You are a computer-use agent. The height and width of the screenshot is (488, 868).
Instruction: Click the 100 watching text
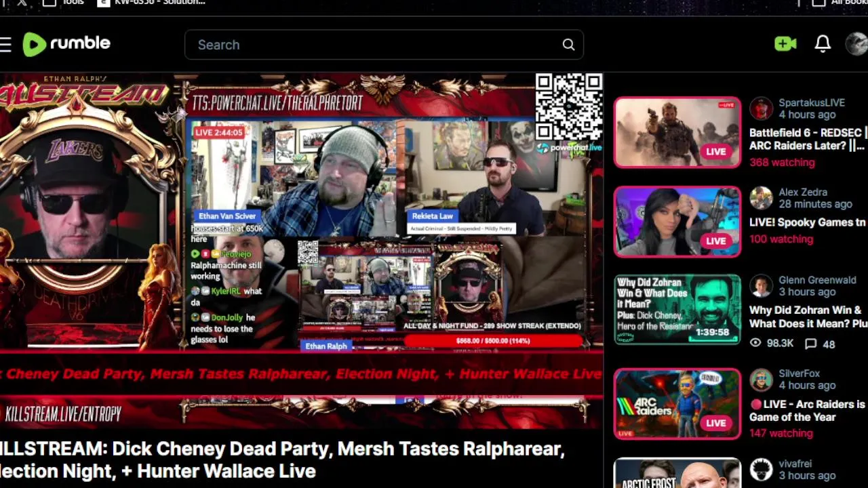click(781, 239)
